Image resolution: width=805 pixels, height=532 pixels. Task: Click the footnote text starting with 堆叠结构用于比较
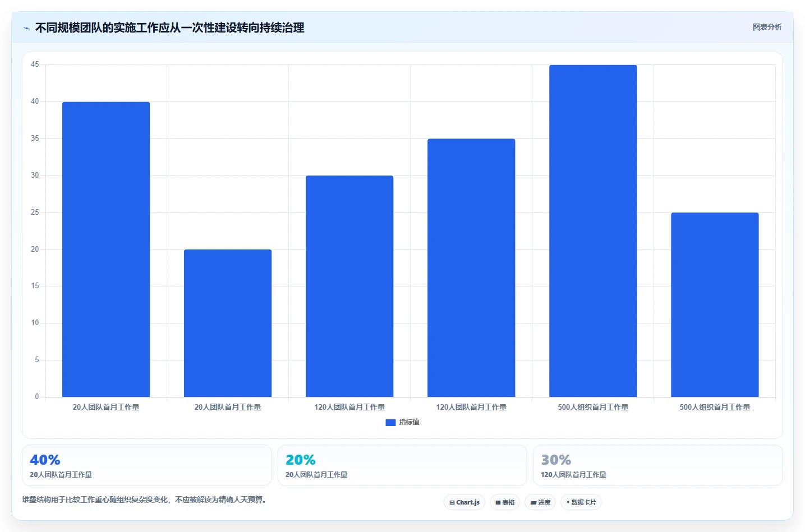click(x=144, y=499)
